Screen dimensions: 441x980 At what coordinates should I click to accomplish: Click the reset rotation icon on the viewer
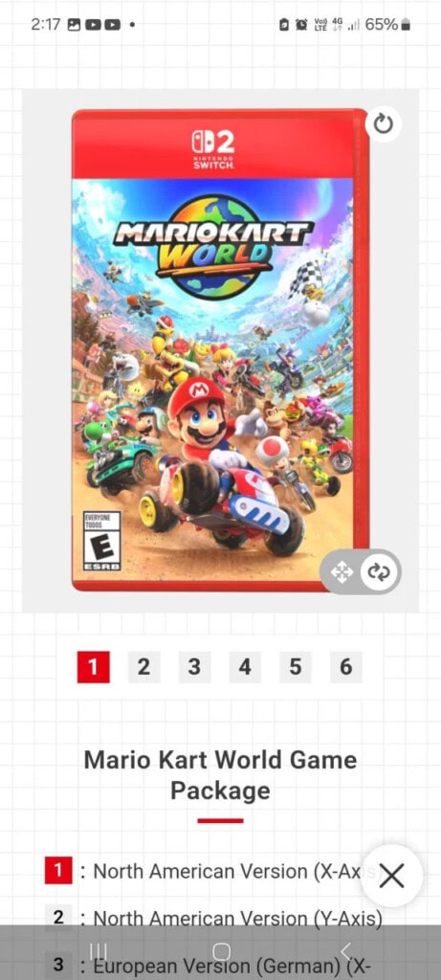tap(383, 125)
